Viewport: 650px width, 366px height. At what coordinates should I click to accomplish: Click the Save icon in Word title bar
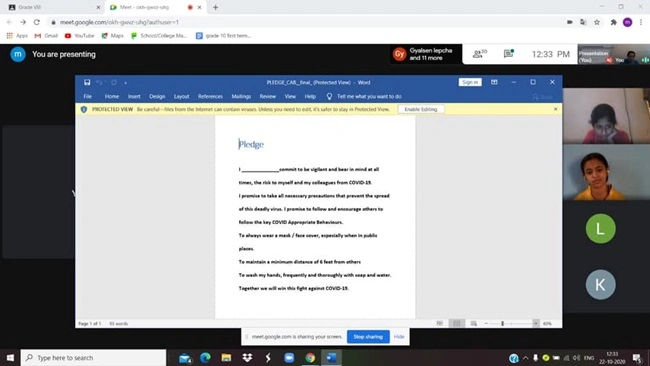87,82
